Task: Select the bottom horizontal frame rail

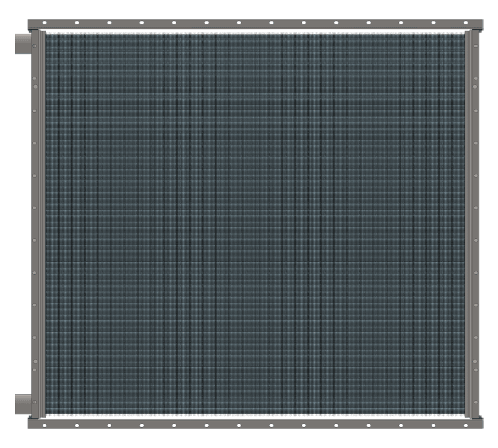Action: point(255,423)
